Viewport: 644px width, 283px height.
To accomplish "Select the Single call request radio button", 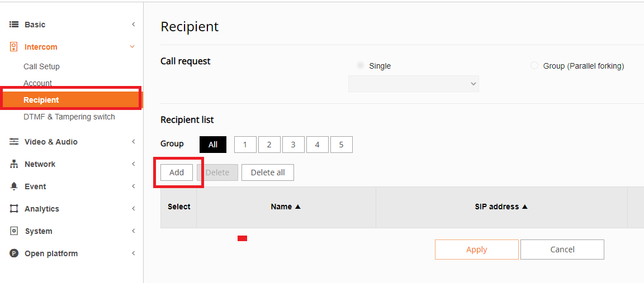I will tap(361, 66).
